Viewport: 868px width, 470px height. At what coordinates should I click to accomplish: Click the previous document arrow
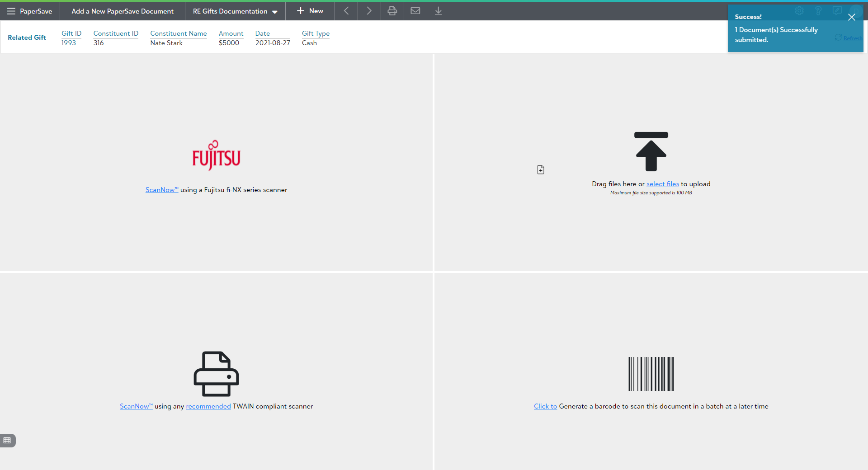point(346,11)
